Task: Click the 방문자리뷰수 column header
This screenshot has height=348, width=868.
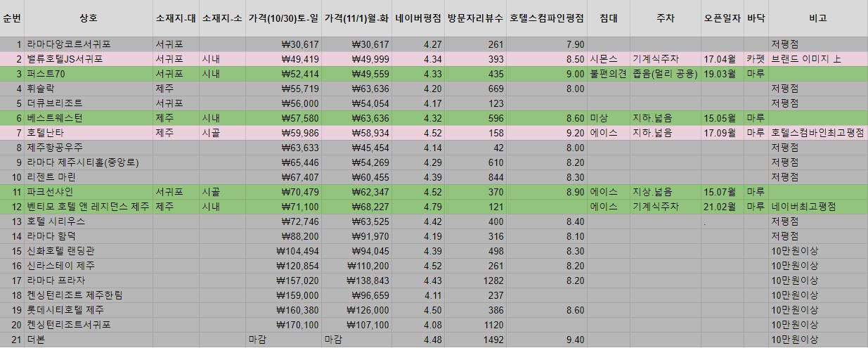Action: pos(476,18)
